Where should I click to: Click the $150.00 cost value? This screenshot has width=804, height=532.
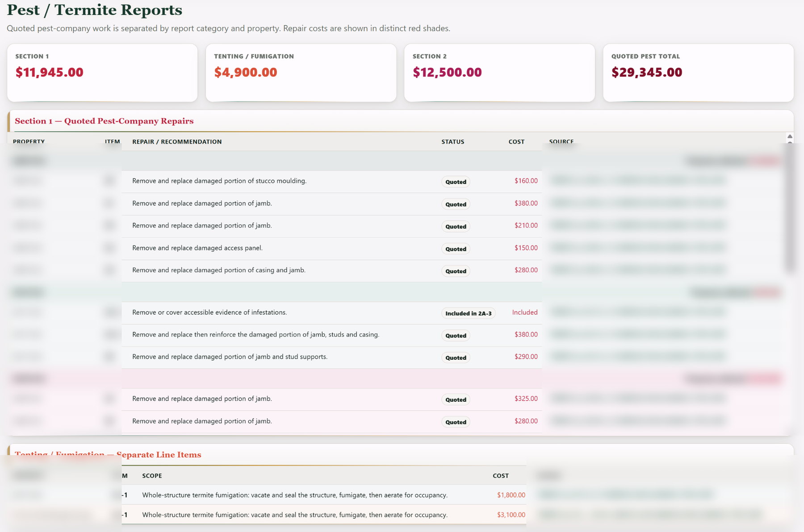(x=526, y=248)
